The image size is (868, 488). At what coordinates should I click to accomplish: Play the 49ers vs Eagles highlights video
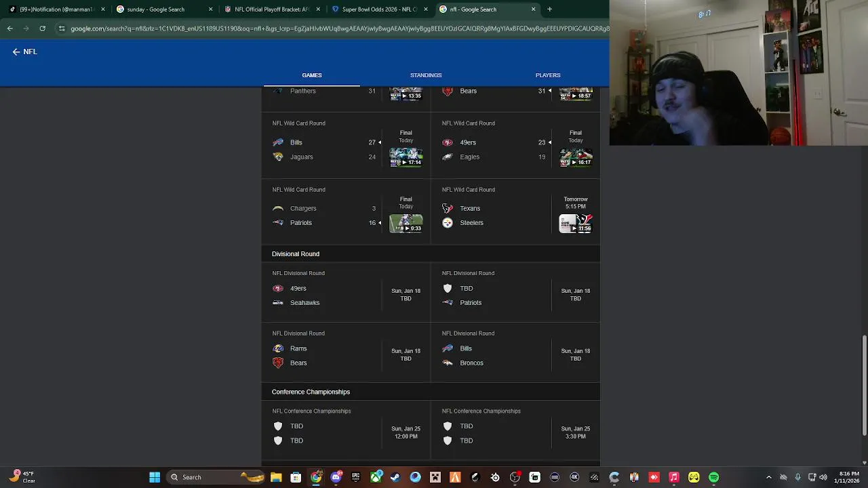pos(575,157)
